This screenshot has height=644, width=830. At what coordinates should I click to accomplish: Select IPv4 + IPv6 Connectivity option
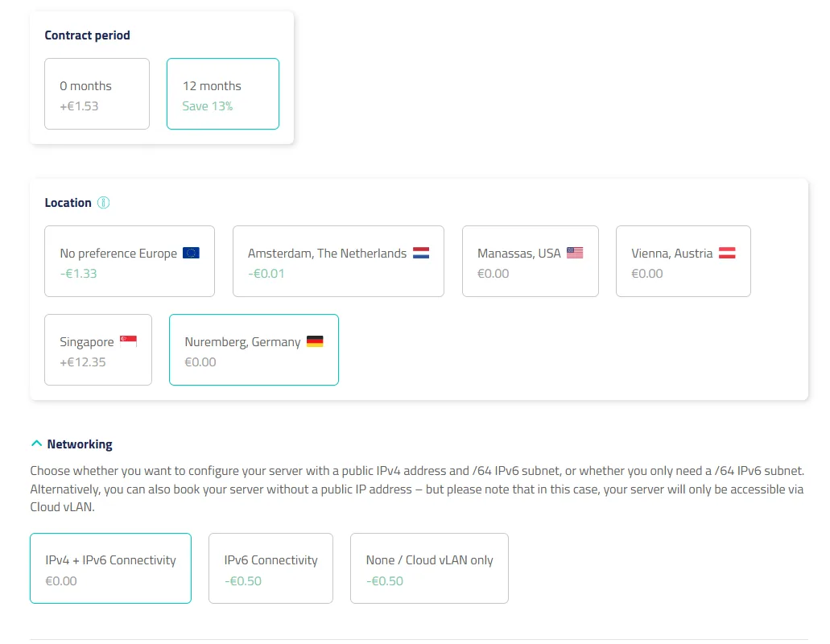[110, 568]
